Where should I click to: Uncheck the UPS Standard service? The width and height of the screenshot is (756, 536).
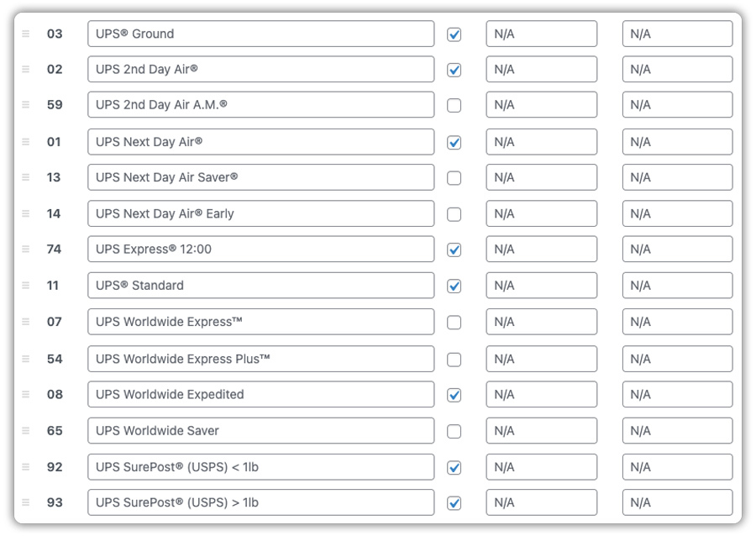coord(454,286)
